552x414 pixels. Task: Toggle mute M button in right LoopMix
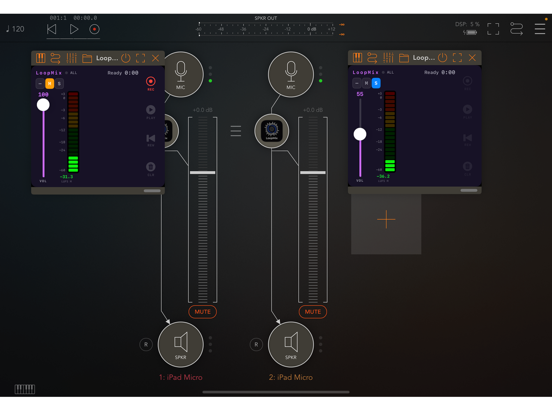pyautogui.click(x=366, y=83)
